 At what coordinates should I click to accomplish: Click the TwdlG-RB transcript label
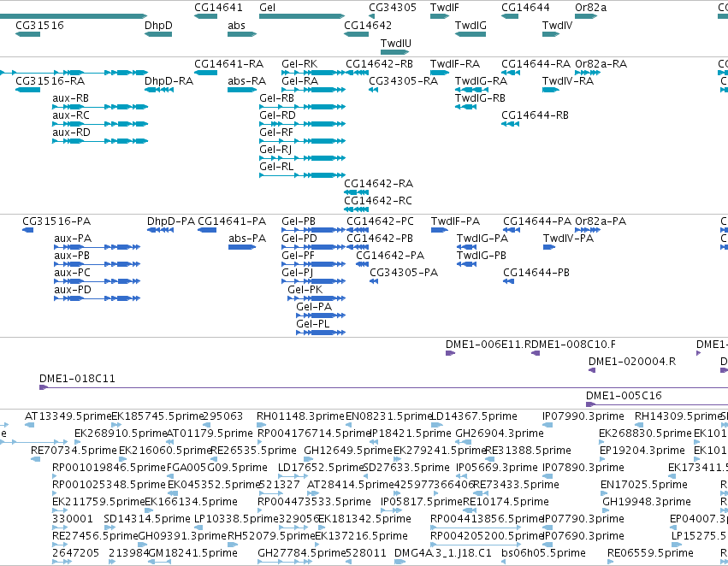click(480, 97)
